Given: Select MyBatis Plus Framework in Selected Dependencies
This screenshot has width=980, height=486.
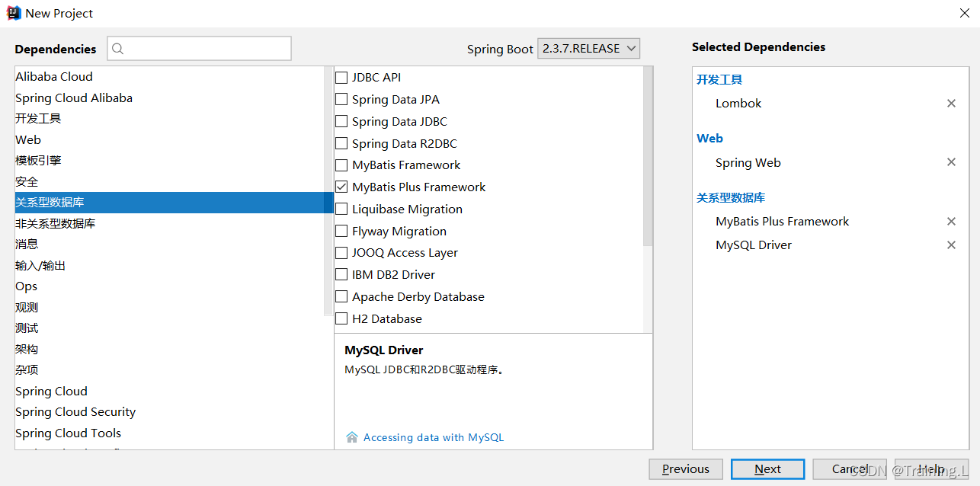Looking at the screenshot, I should (x=783, y=222).
